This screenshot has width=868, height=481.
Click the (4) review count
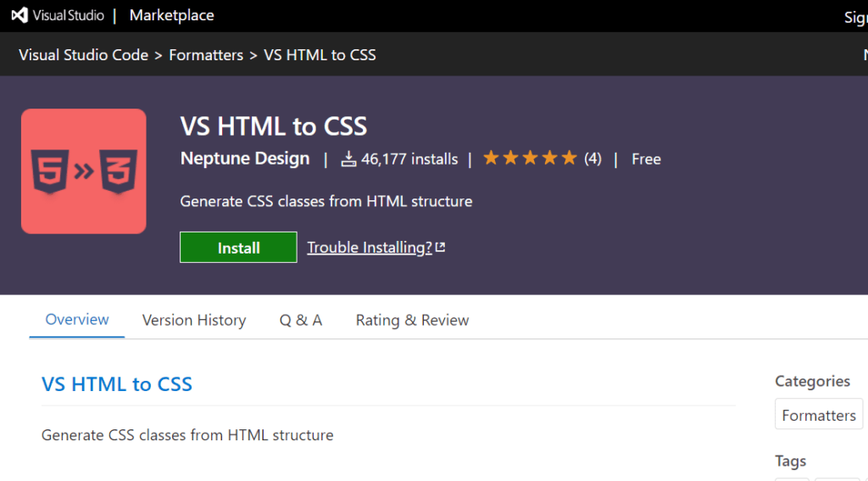(593, 159)
